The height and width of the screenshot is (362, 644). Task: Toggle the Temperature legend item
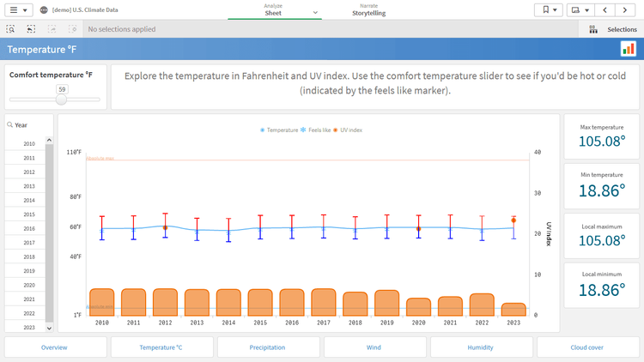point(278,130)
